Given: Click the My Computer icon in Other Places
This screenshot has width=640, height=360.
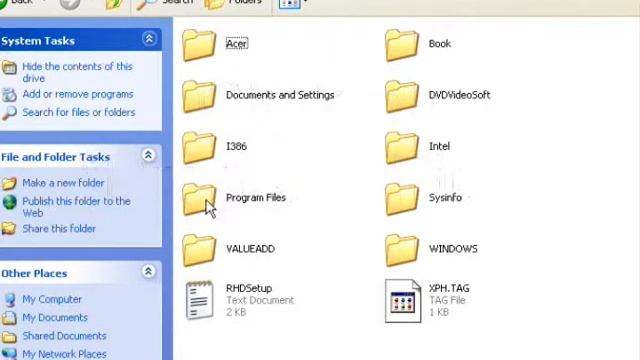Looking at the screenshot, I should (x=10, y=300).
